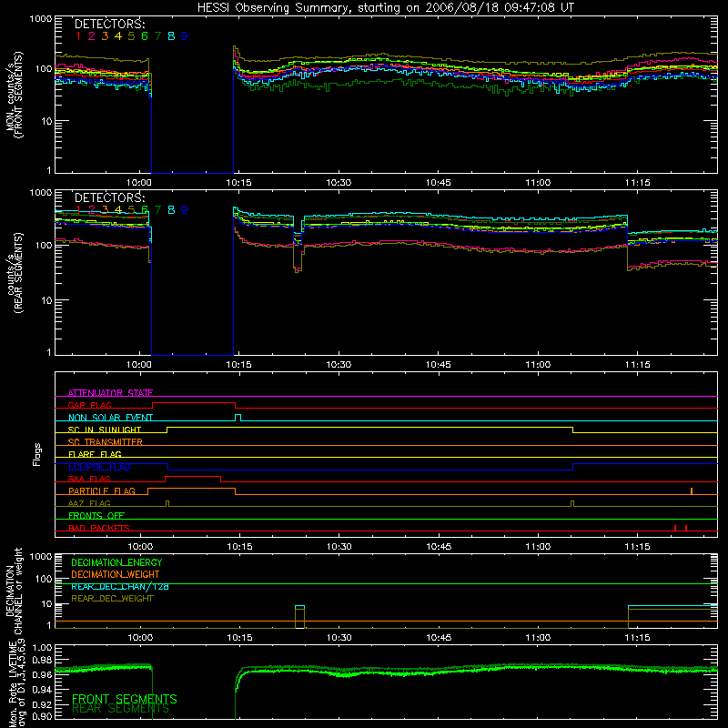Click the 0.98 tick on the livetime axis
The width and height of the screenshot is (728, 728).
click(42, 661)
